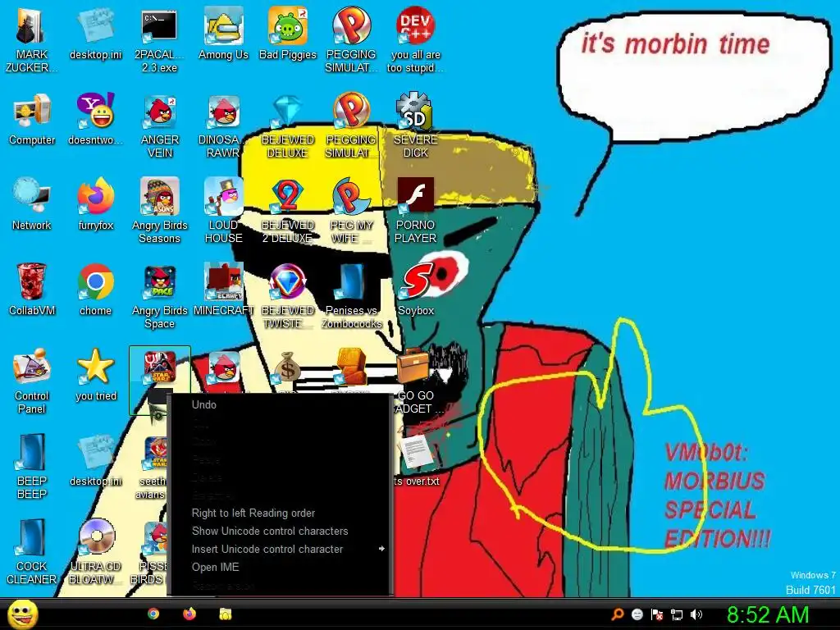Open Firefox from the taskbar
The image size is (840, 630).
coord(189,614)
